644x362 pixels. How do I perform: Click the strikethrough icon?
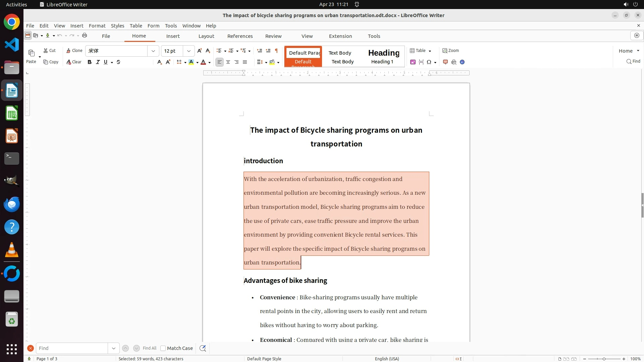[x=118, y=62]
